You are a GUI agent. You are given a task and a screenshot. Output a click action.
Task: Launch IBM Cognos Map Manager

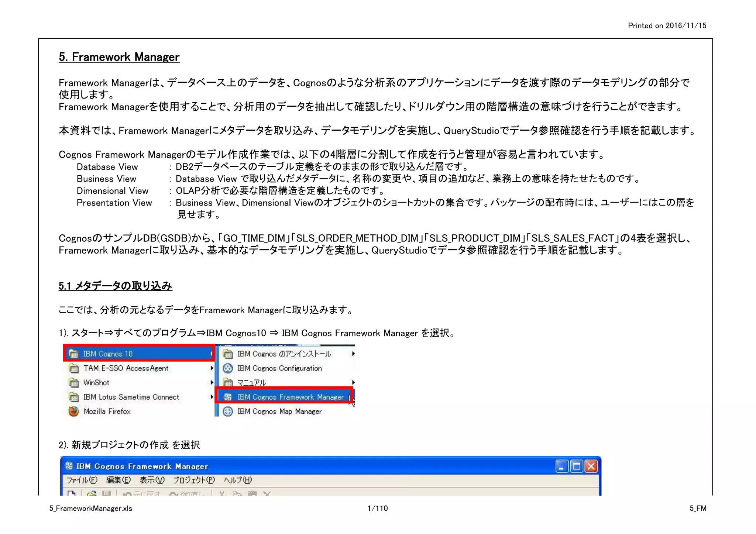[x=279, y=411]
